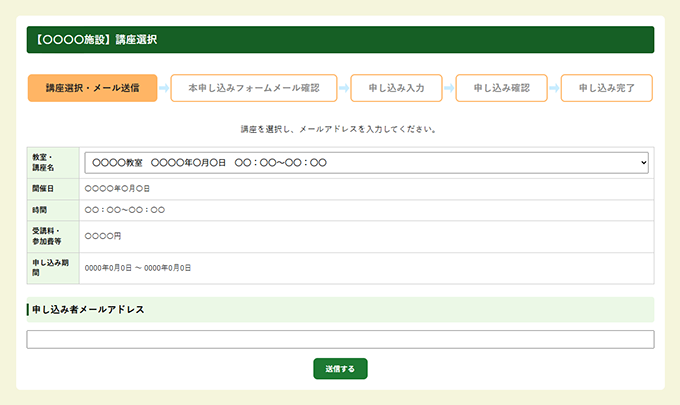680x405 pixels.
Task: Select the 本申し込みフォームメール確認 step
Action: click(x=254, y=88)
